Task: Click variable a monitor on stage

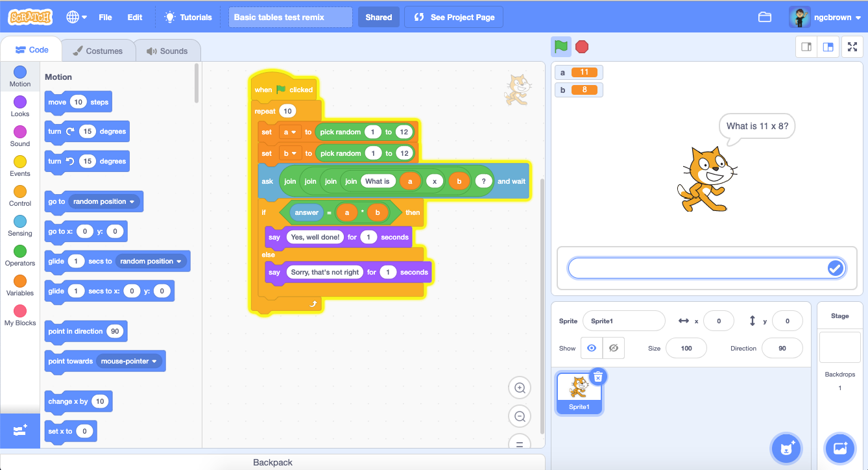Action: 579,72
